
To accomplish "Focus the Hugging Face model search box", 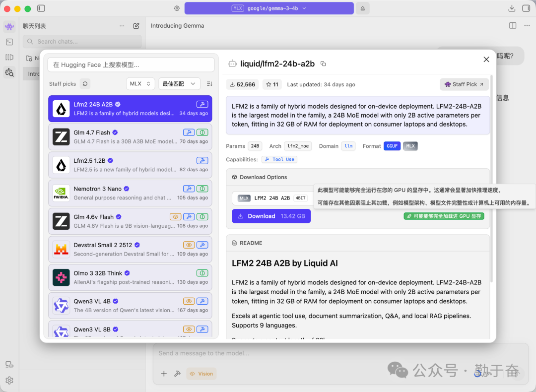I will pyautogui.click(x=131, y=65).
